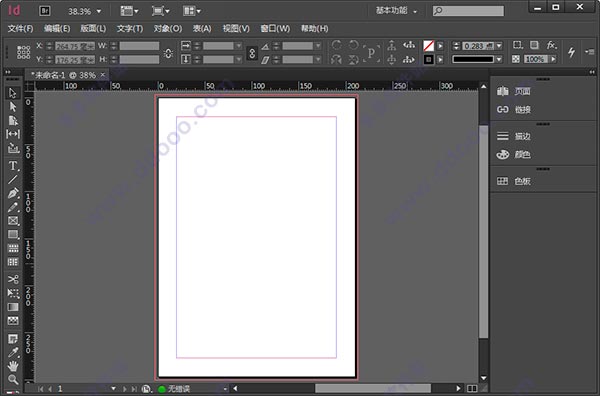
Task: Open the fx effects icon
Action: click(x=551, y=45)
